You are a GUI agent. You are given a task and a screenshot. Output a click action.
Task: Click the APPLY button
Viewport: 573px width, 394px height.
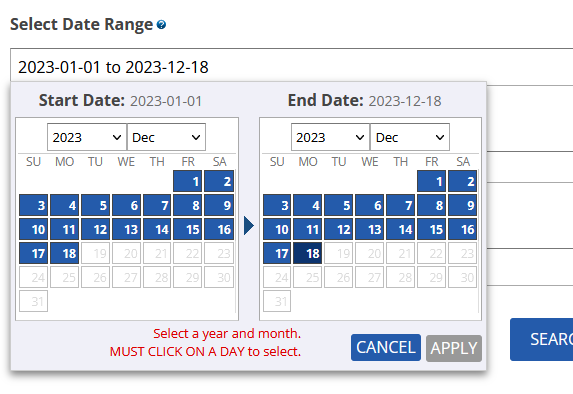454,348
